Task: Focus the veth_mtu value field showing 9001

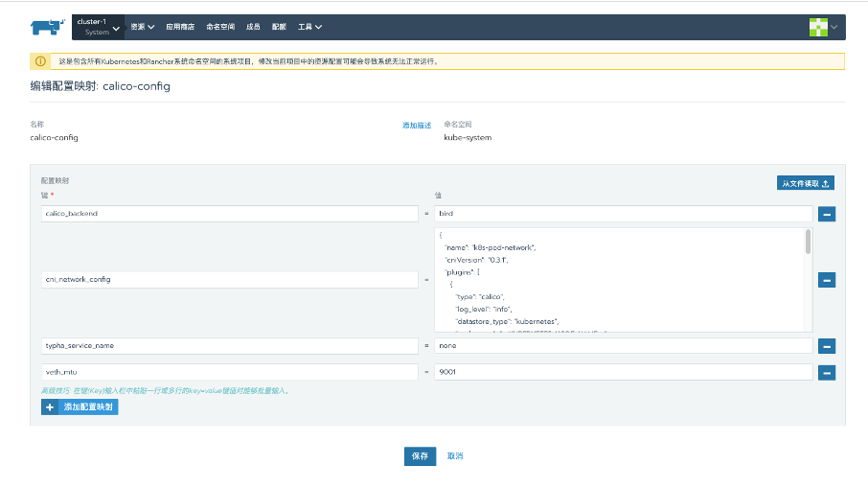Action: [623, 373]
